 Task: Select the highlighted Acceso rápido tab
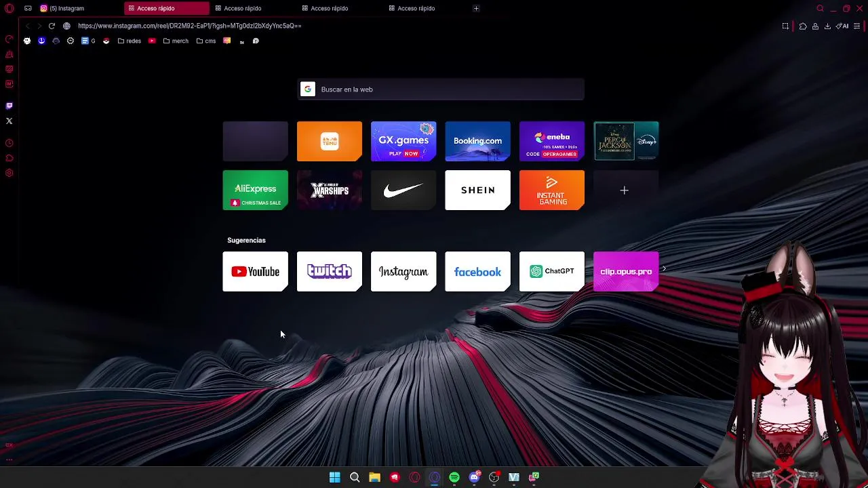[x=167, y=8]
